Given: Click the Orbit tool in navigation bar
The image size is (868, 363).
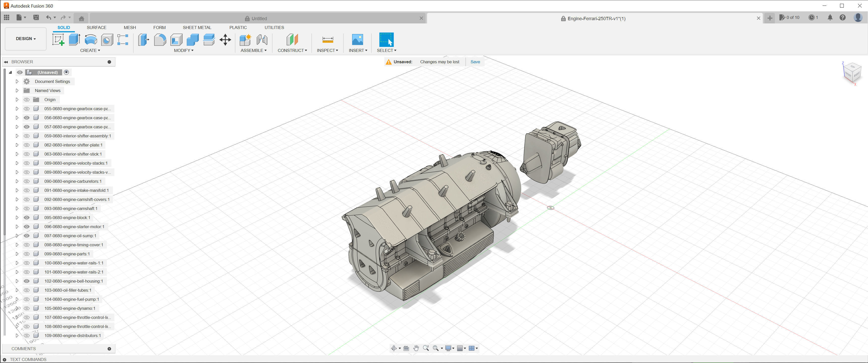Looking at the screenshot, I should point(394,348).
